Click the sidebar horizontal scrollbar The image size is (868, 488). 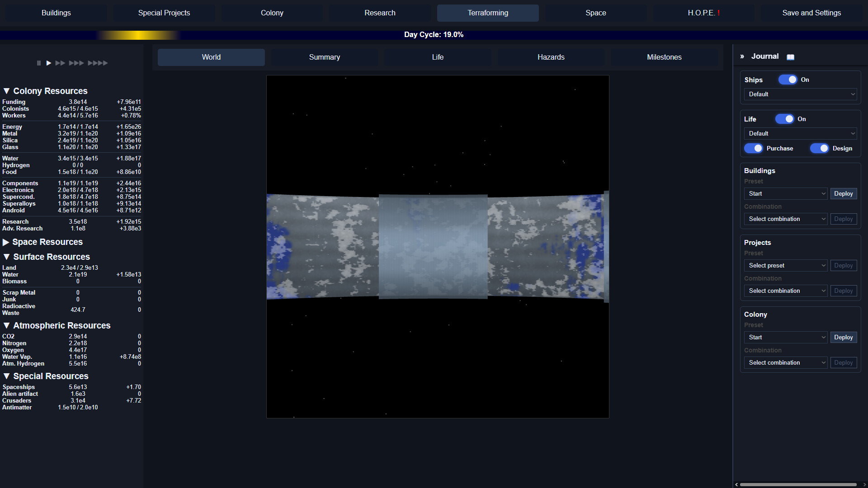[798, 484]
